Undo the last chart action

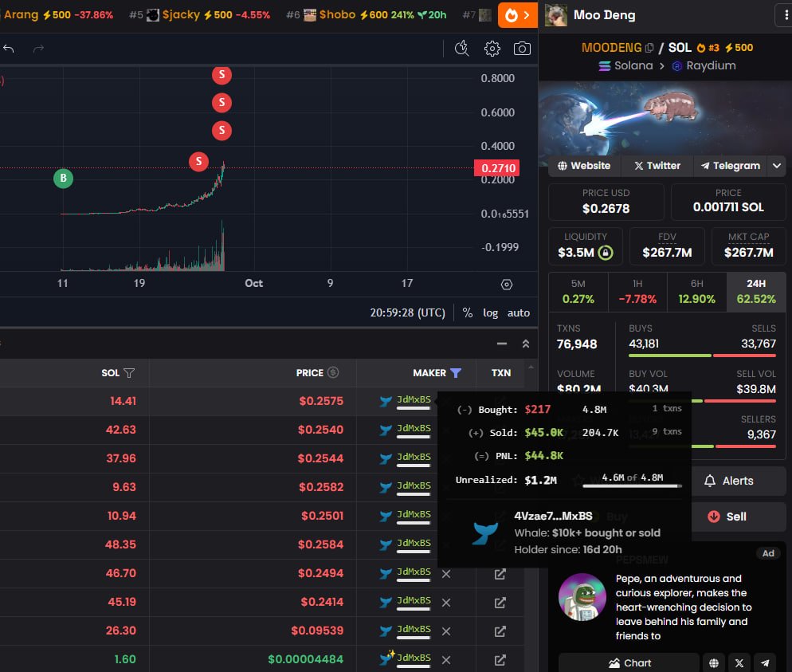(9, 49)
